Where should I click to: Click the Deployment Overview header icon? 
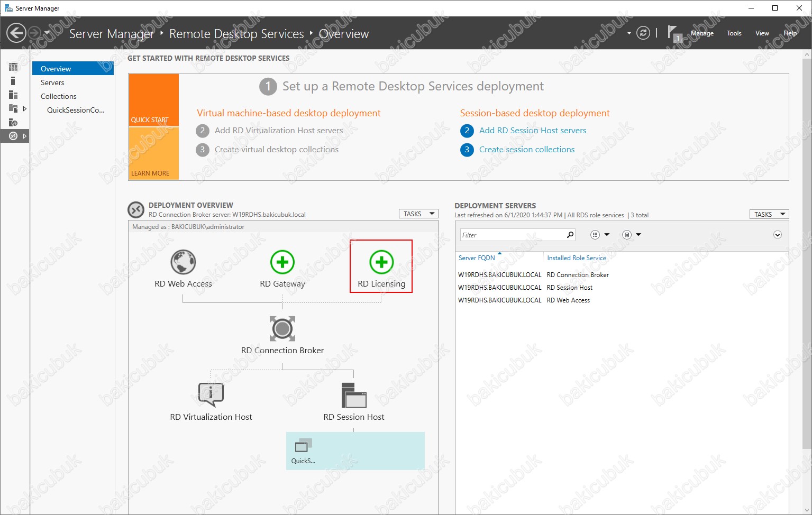[136, 210]
